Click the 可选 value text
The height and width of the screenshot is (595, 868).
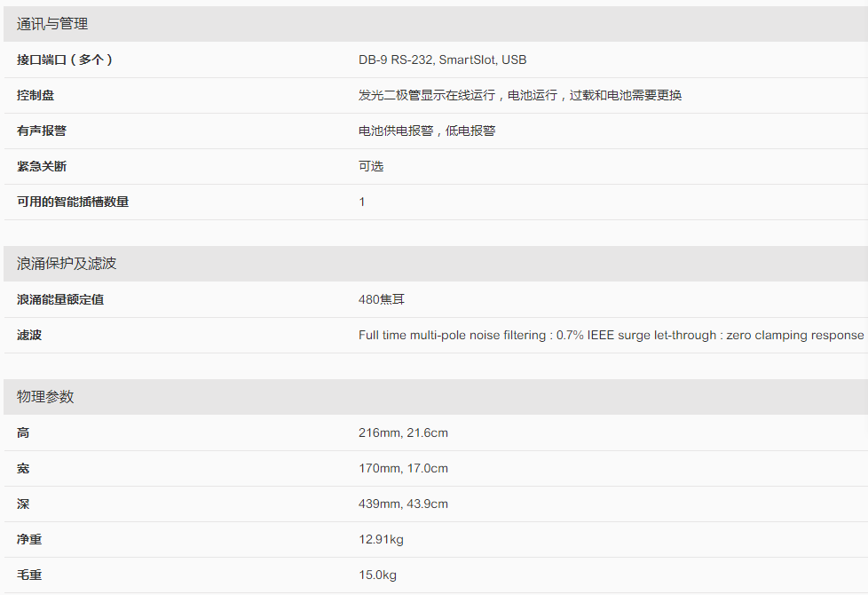coord(371,166)
